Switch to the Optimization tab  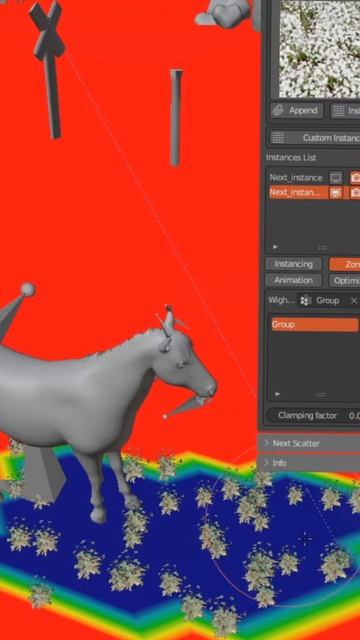[344, 280]
